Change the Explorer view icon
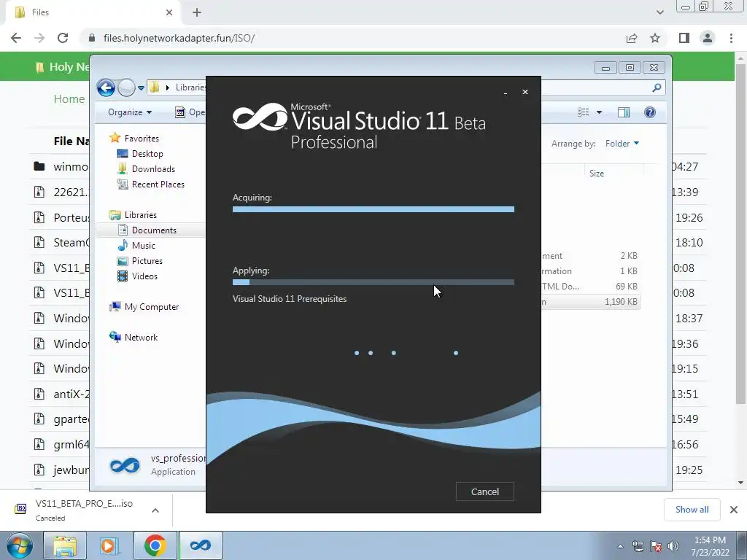Screen dimensions: 747x560 [x=584, y=112]
